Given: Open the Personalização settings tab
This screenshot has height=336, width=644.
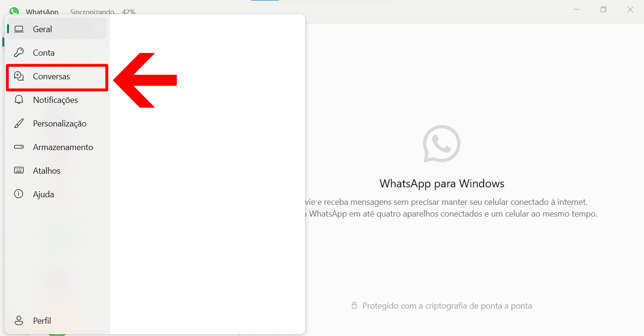Looking at the screenshot, I should (x=57, y=124).
